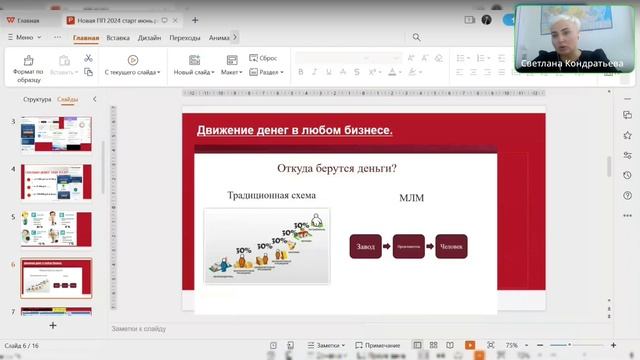Open the Дизайн ribbon tab
640x360 pixels.
point(149,38)
